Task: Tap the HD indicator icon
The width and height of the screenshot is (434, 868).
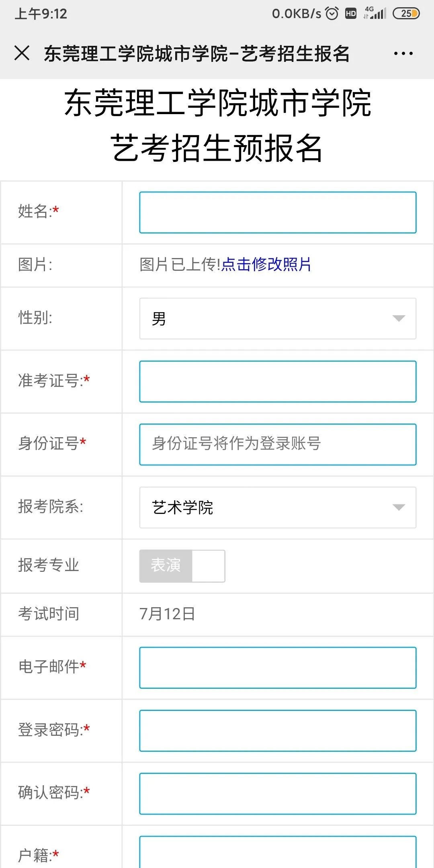Action: [351, 14]
